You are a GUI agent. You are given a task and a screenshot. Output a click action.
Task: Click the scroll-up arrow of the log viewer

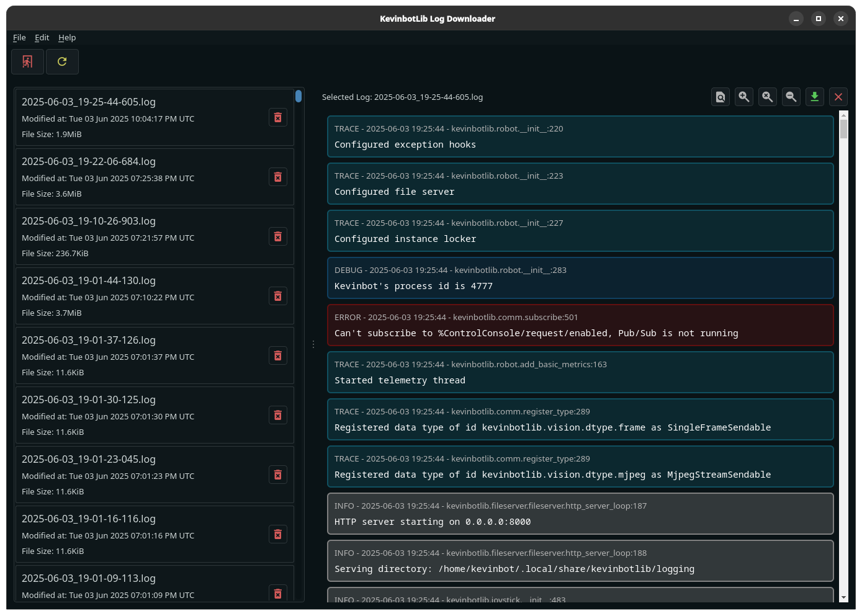(x=843, y=114)
